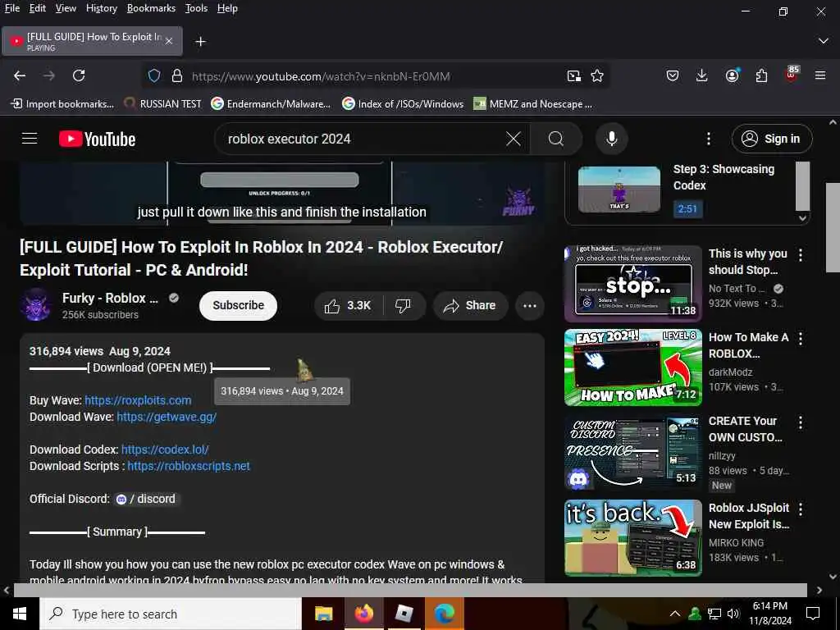
Task: Open the Custom Discord Presence thumbnail
Action: pyautogui.click(x=632, y=453)
